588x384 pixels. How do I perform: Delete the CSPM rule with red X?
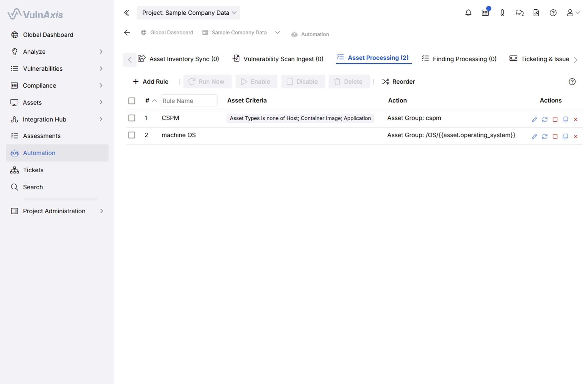click(575, 120)
